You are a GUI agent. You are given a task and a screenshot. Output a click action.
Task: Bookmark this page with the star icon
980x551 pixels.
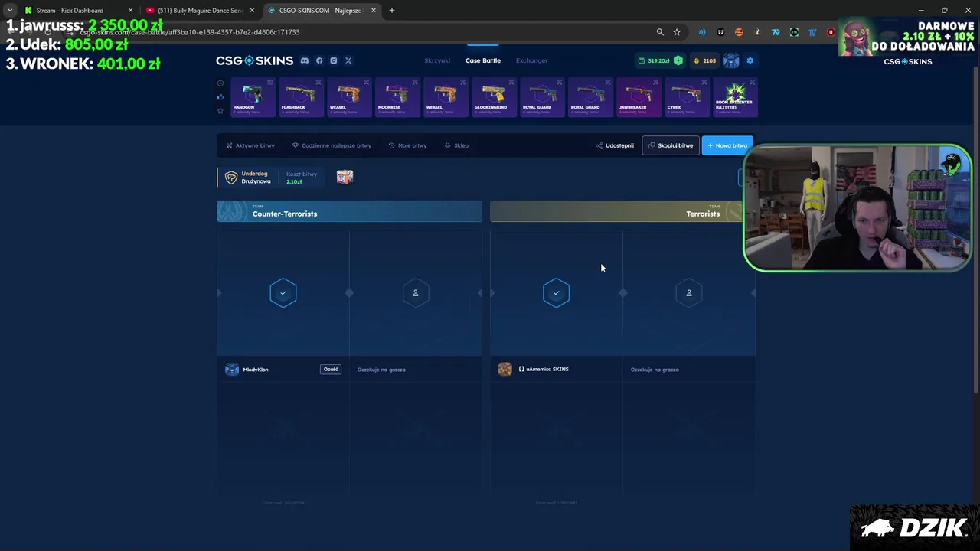coord(677,32)
